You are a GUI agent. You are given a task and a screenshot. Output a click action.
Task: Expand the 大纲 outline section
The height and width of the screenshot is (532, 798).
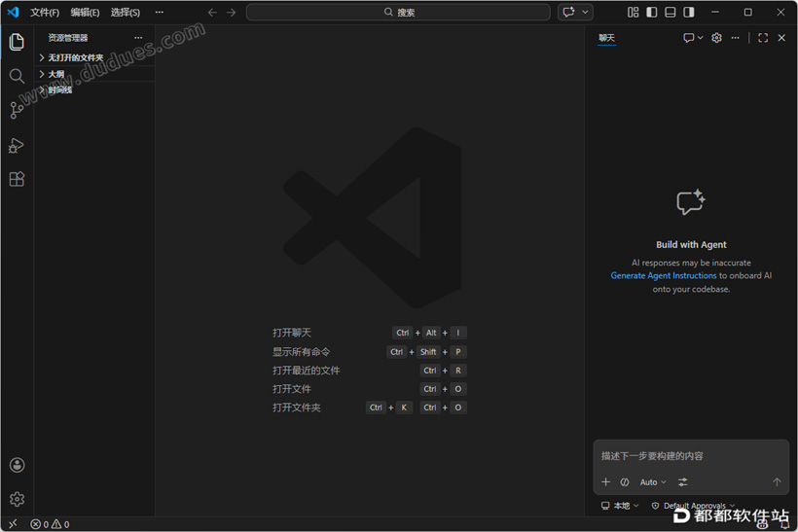click(x=94, y=74)
